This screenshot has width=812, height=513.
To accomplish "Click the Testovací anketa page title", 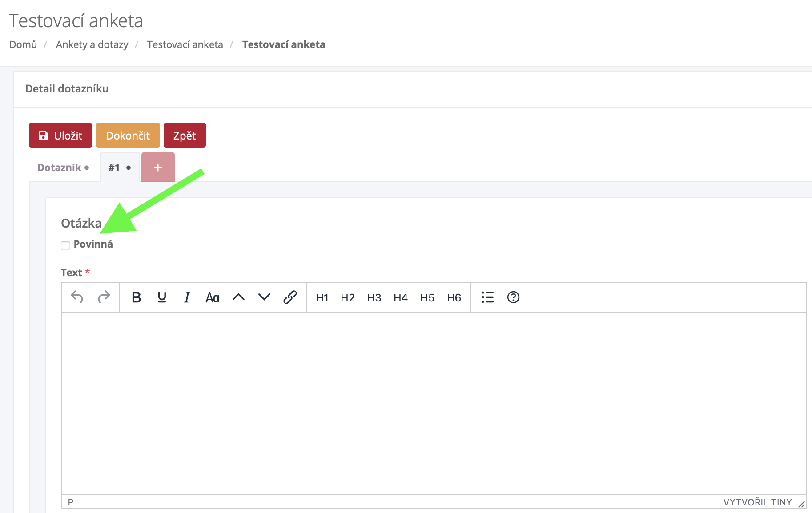I will pyautogui.click(x=76, y=21).
